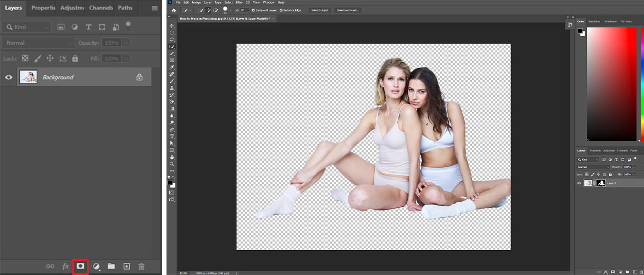Image resolution: width=644 pixels, height=275 pixels.
Task: Select the Lasso tool
Action: (x=172, y=40)
